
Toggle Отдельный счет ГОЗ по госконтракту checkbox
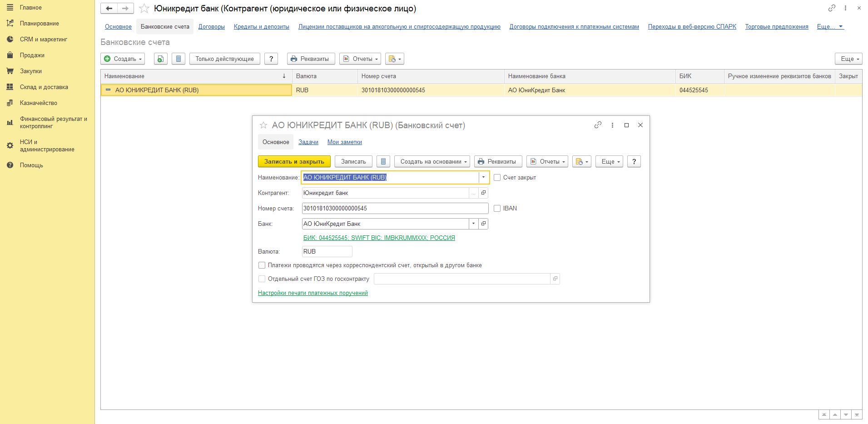click(262, 279)
